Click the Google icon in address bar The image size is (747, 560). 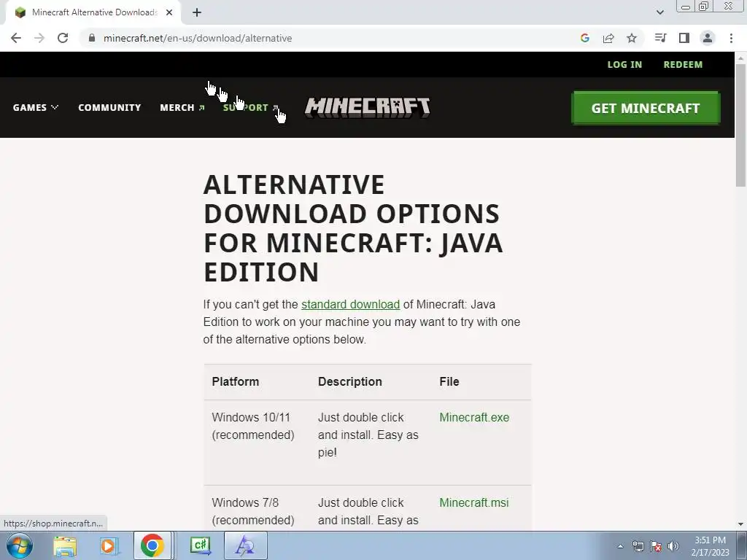pyautogui.click(x=585, y=38)
